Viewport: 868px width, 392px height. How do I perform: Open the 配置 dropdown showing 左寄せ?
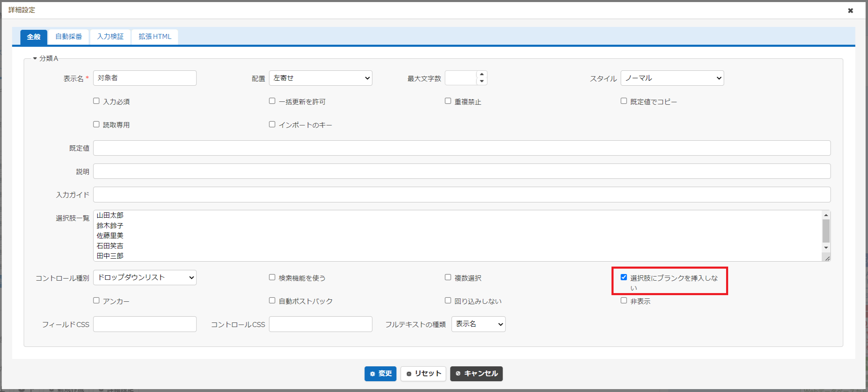321,78
